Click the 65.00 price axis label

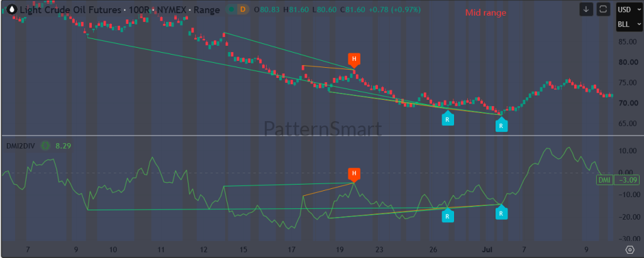627,124
